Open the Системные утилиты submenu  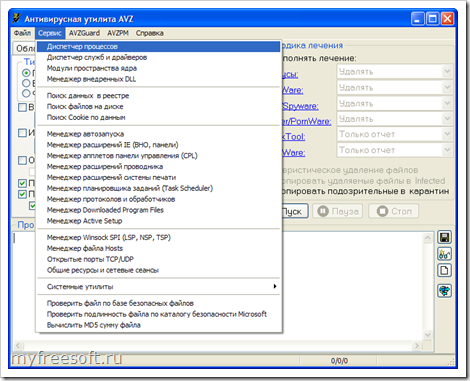pos(158,287)
